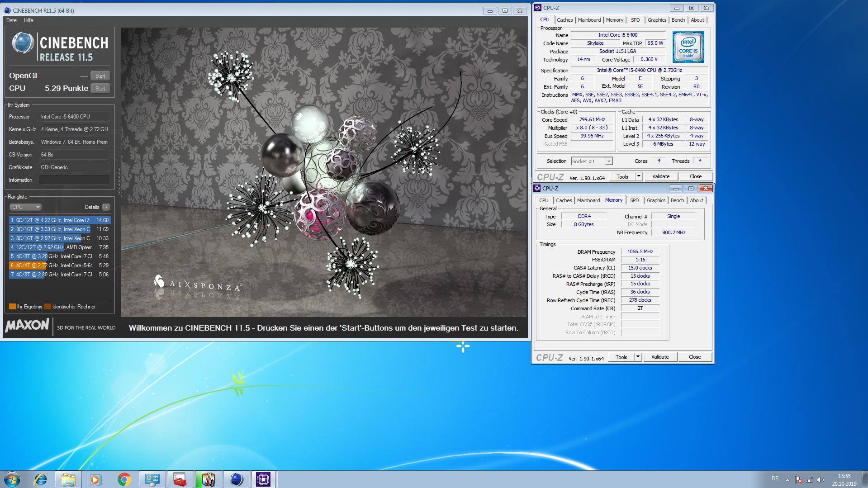Switch to Cinebench via its taskbar icon
Viewport: 868px width, 488px height.
pos(236,479)
